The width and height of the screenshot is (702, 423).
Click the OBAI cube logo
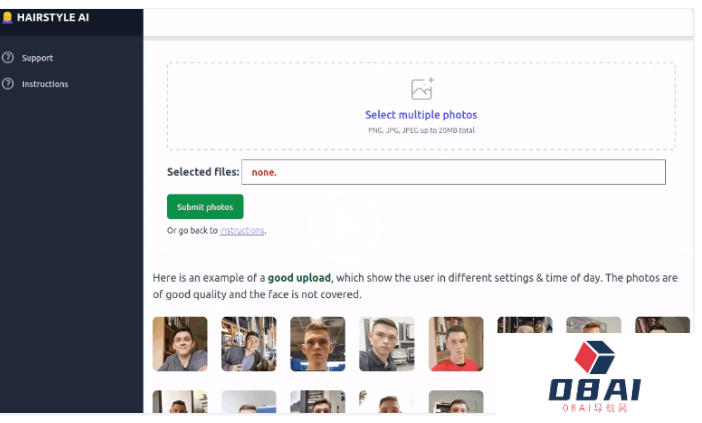click(595, 357)
